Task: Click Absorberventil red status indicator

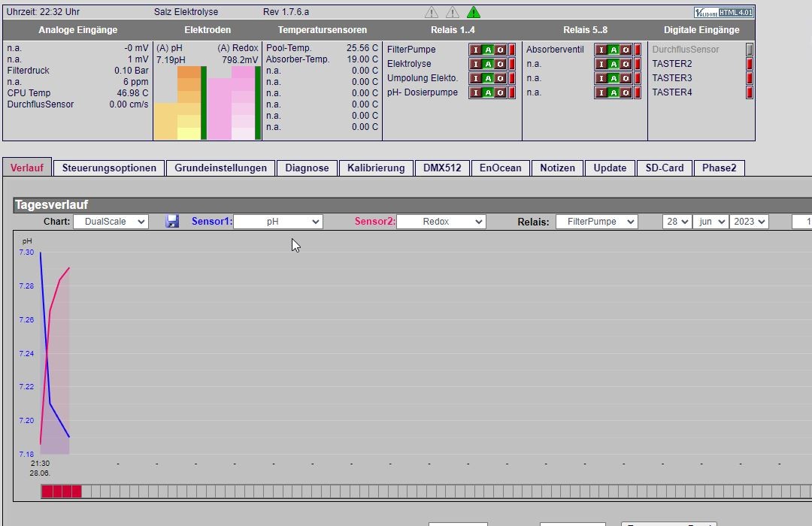Action: pos(638,50)
